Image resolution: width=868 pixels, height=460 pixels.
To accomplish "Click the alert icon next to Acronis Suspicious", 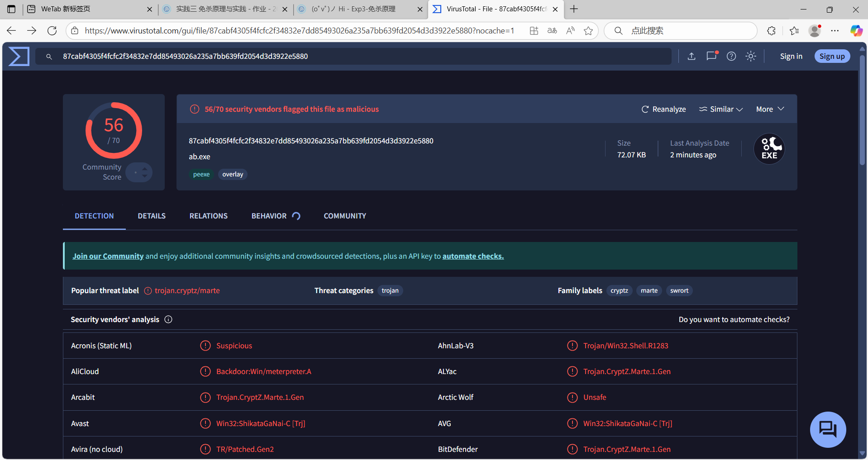I will tap(205, 346).
